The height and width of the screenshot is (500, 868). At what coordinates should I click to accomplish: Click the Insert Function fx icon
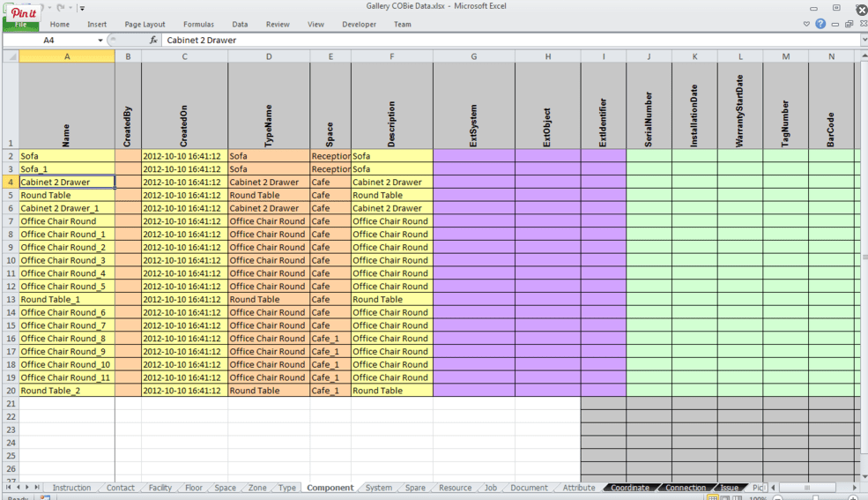[x=153, y=41]
